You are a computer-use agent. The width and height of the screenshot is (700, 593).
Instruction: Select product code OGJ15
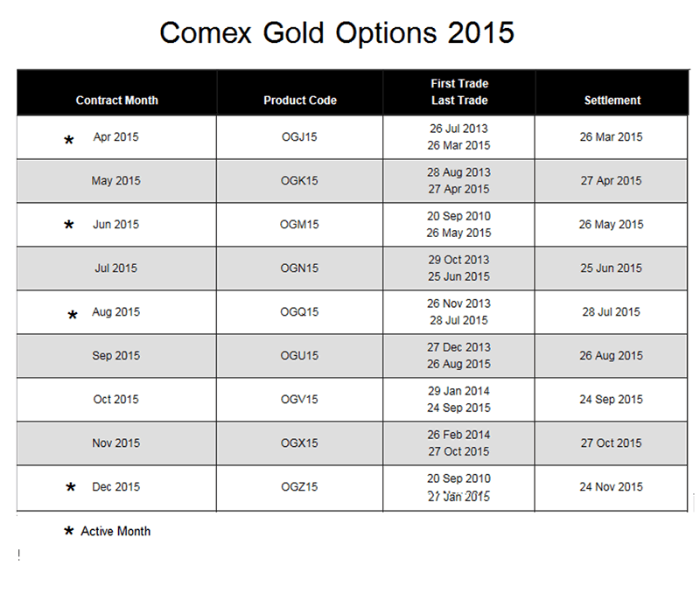(x=299, y=137)
